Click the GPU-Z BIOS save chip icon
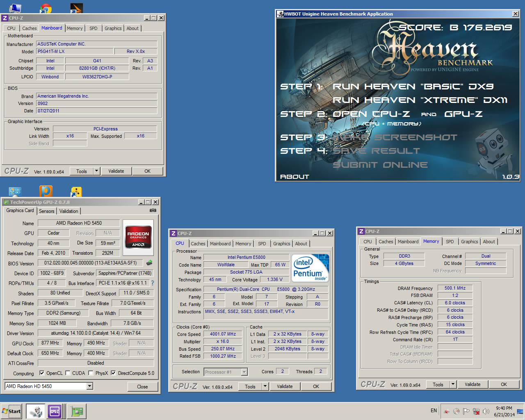 tap(149, 263)
